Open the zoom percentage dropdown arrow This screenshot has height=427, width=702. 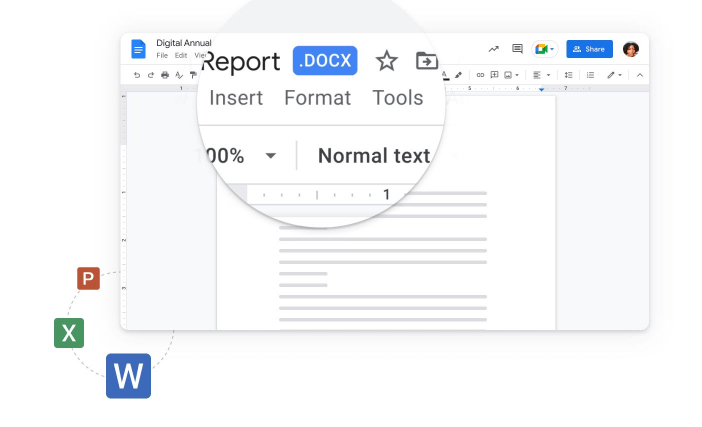tap(270, 156)
